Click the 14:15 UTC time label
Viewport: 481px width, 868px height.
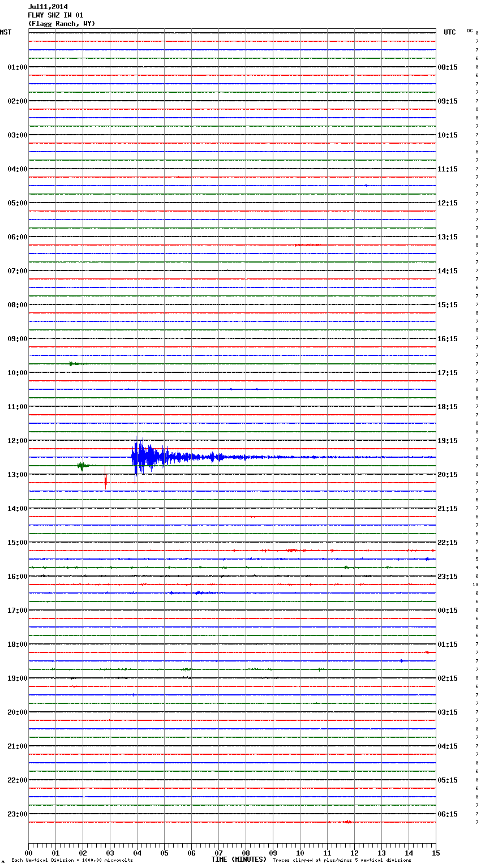tap(448, 271)
